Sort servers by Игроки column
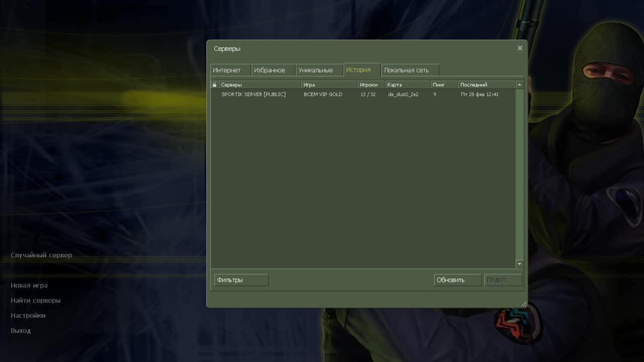The width and height of the screenshot is (644, 362). tap(371, 84)
